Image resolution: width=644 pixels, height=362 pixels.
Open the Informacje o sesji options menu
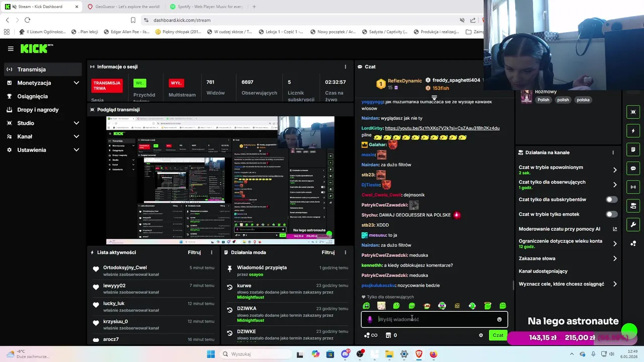point(345,66)
